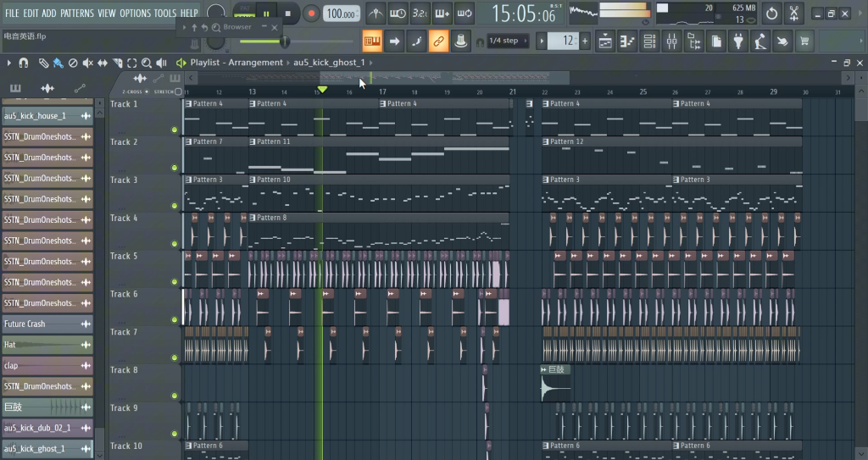The width and height of the screenshot is (868, 460).
Task: Click the red record button
Action: 311,14
